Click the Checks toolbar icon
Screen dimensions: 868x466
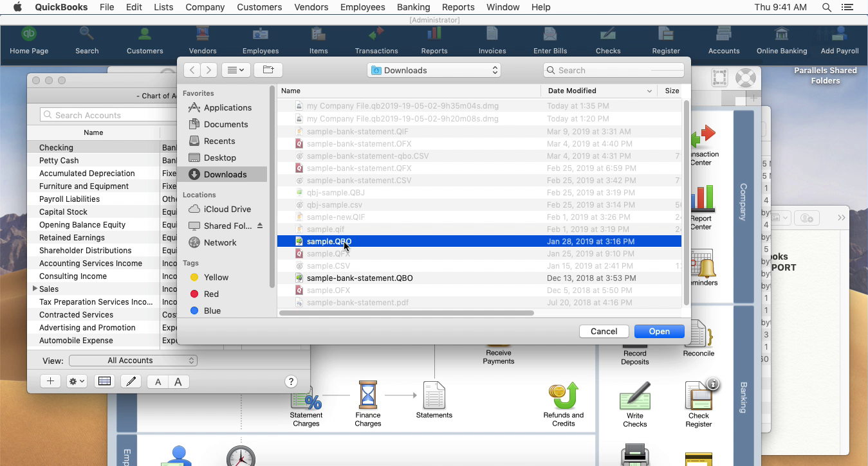pyautogui.click(x=608, y=41)
